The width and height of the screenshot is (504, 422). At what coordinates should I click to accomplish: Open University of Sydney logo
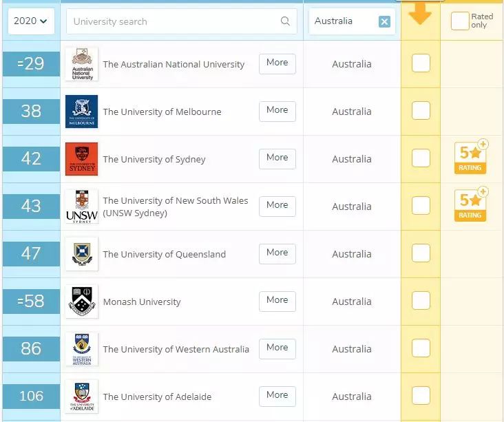82,159
